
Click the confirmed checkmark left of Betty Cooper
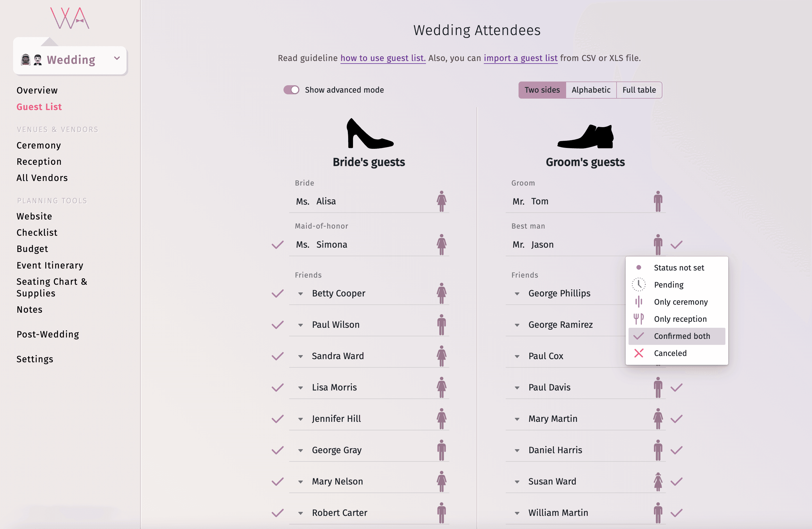click(x=278, y=294)
